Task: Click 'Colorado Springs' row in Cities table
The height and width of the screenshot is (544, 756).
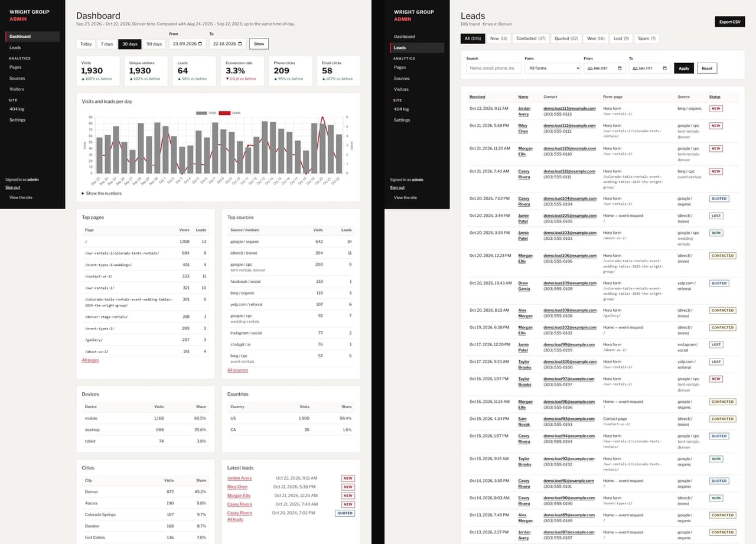Action: click(146, 514)
